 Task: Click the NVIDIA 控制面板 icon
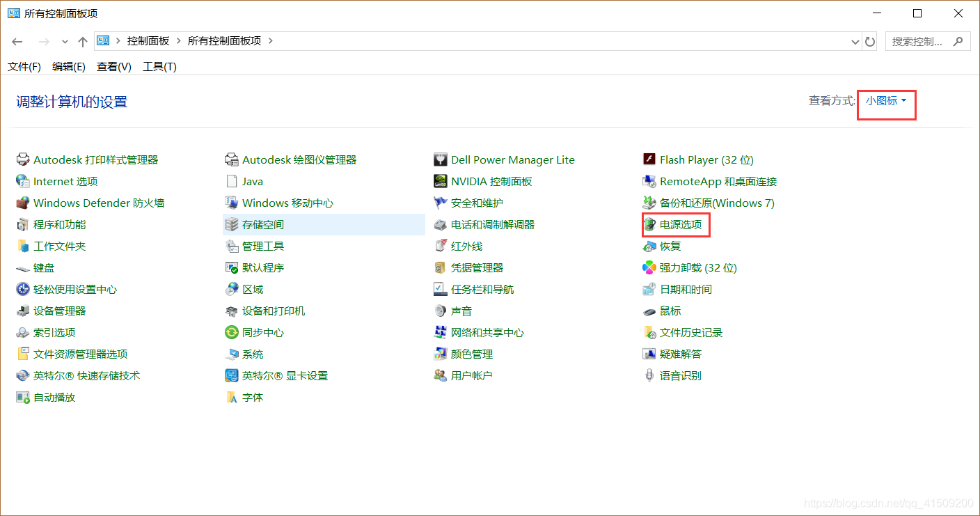coord(440,181)
